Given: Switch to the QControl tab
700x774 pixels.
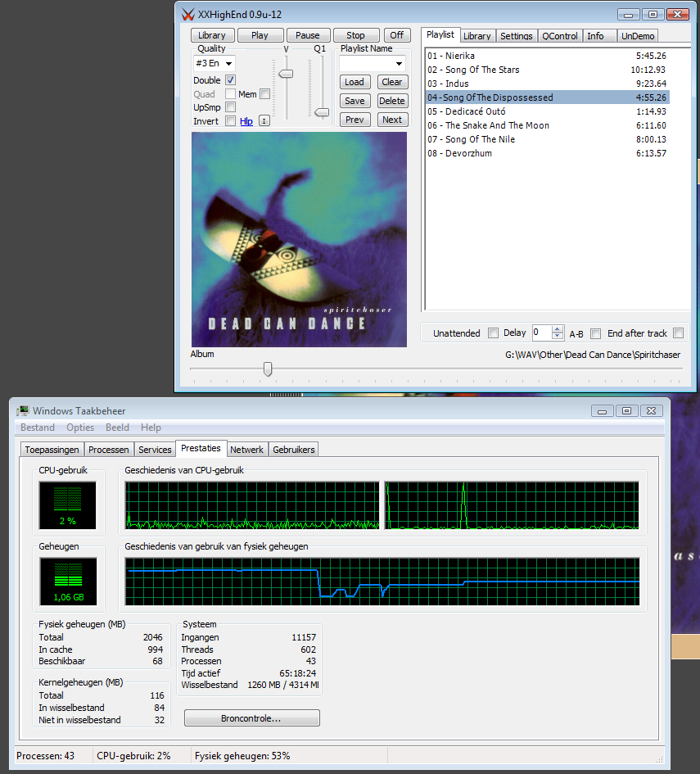Looking at the screenshot, I should click(560, 36).
